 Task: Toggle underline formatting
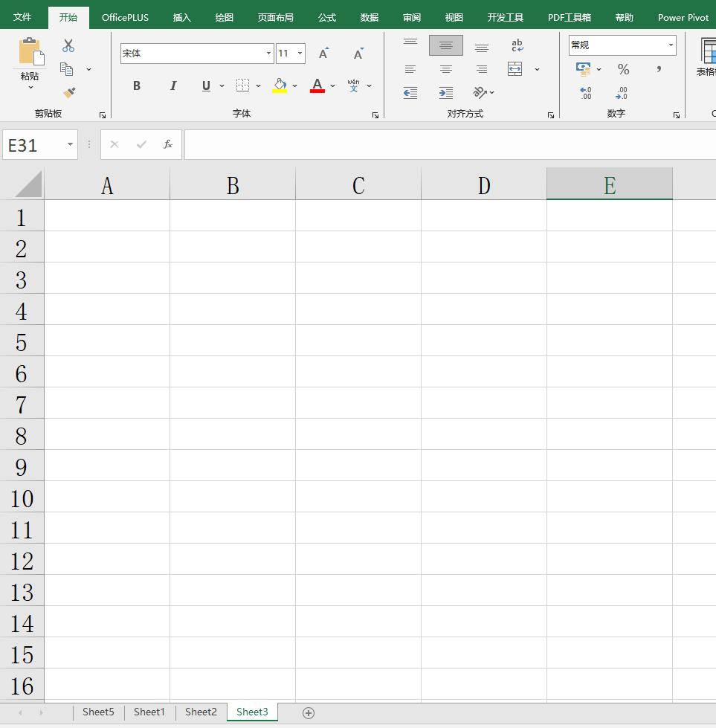206,86
